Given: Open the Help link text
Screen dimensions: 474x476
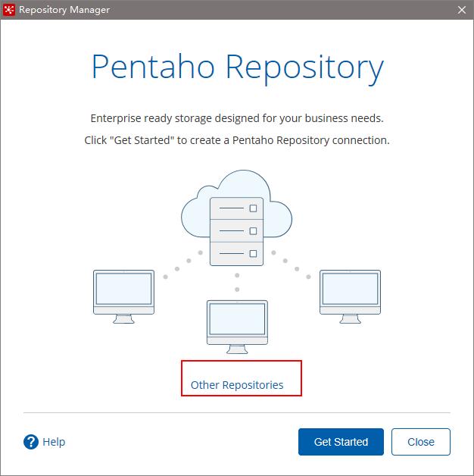Looking at the screenshot, I should [x=54, y=442].
